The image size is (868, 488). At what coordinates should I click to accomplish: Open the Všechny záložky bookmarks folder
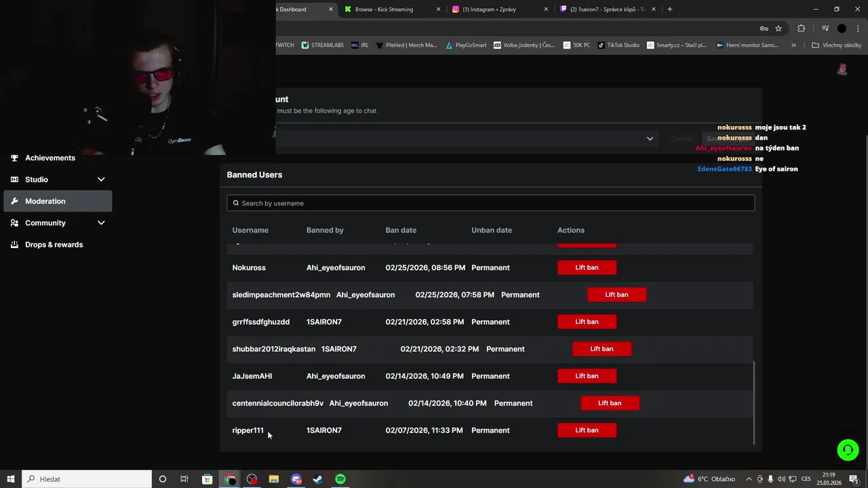click(x=837, y=45)
